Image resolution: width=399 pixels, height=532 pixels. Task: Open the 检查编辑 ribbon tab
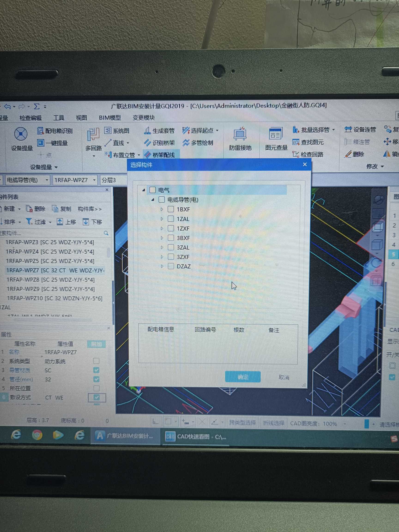pos(30,118)
